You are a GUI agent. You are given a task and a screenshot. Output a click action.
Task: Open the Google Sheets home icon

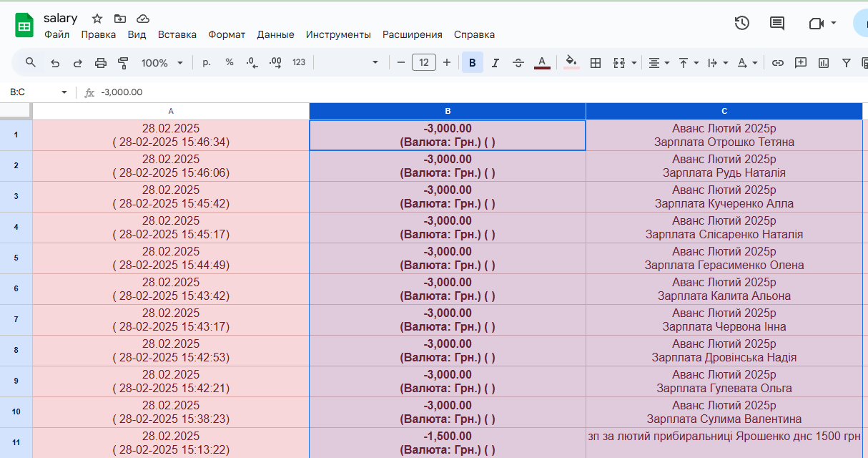24,25
